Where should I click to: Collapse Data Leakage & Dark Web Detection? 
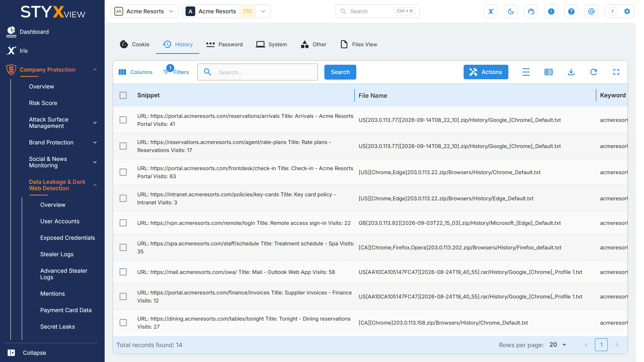click(95, 185)
